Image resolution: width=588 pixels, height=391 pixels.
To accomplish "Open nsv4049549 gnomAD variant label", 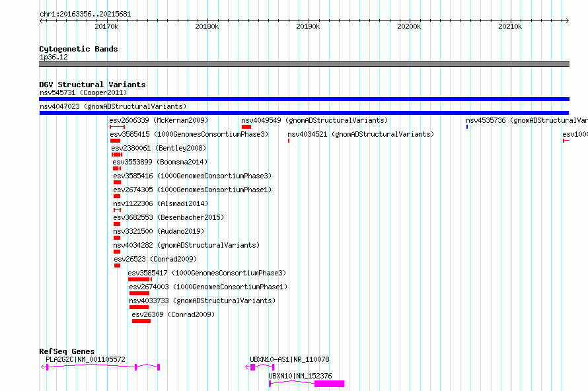I will coord(314,120).
